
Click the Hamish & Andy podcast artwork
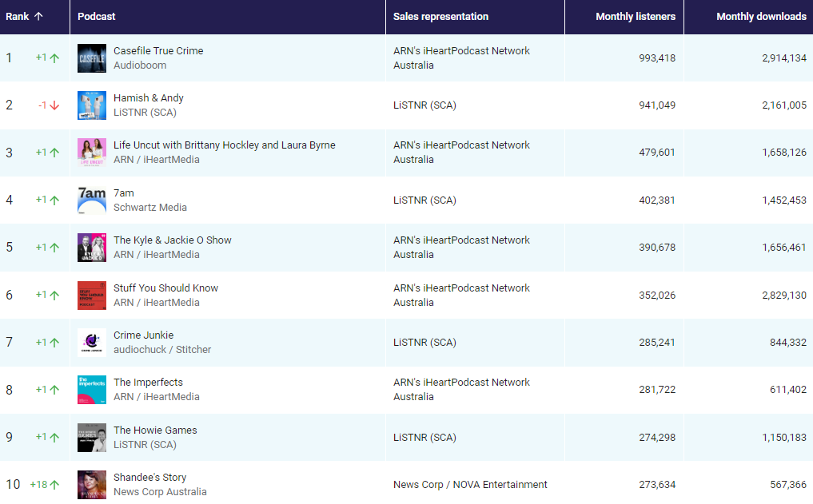91,105
